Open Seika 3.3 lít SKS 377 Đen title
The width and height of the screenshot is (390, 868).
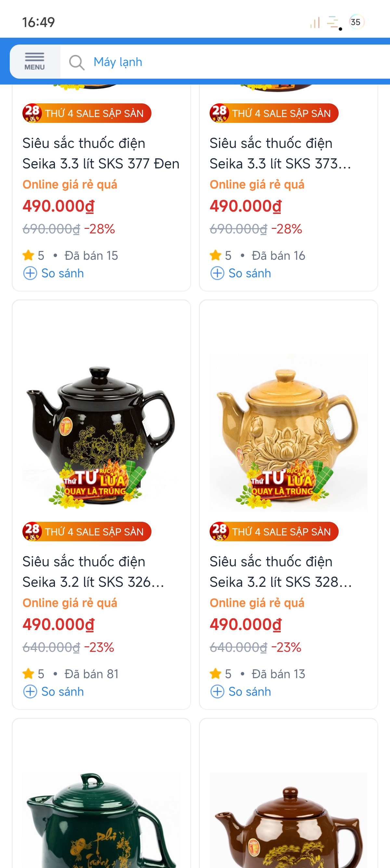[x=101, y=153]
